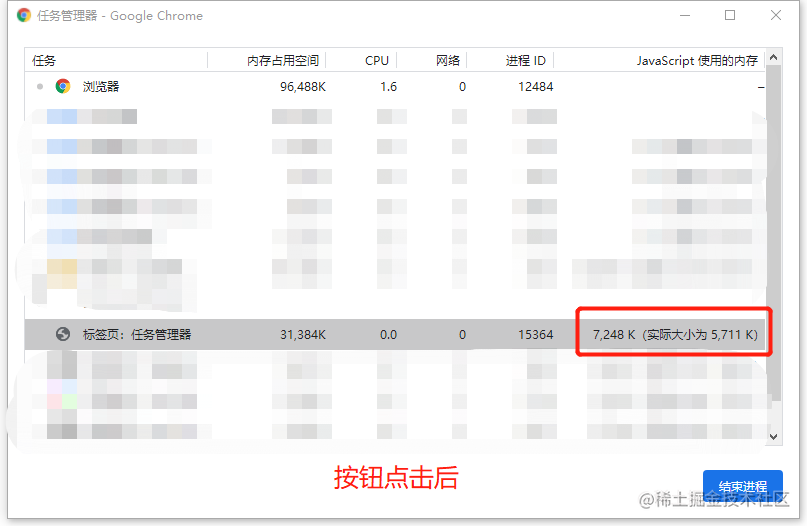Select the 浏览器 process row
The image size is (807, 526).
pos(395,86)
